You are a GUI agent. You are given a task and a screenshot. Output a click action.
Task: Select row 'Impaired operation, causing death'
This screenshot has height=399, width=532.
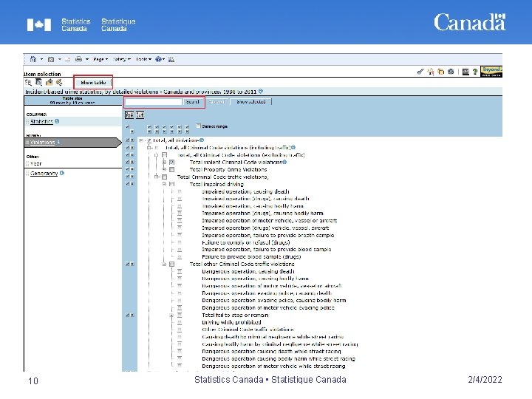pyautogui.click(x=245, y=191)
